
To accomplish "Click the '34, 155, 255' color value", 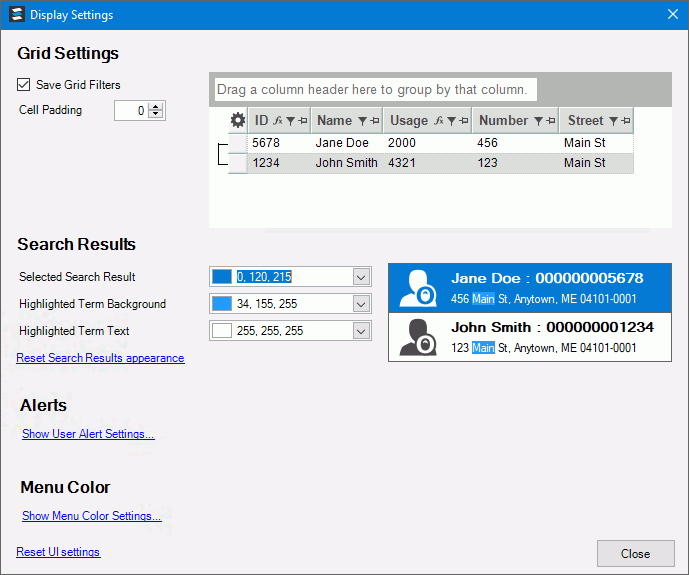I will (267, 304).
